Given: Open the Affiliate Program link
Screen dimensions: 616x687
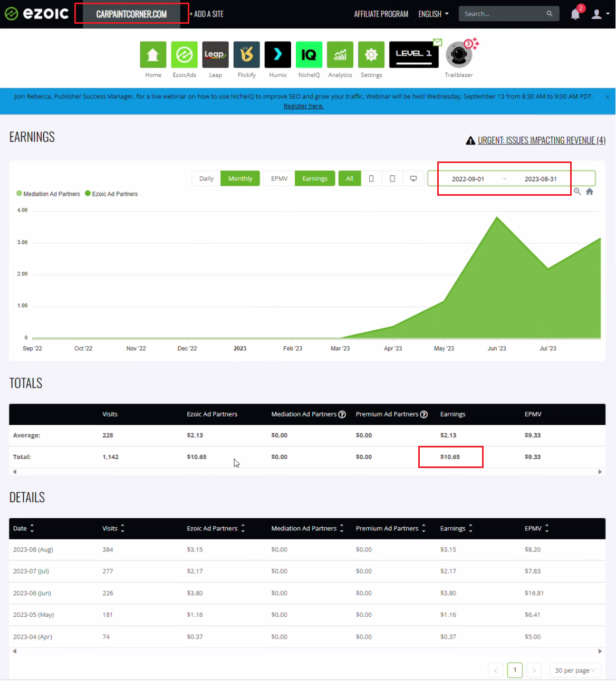Looking at the screenshot, I should point(381,14).
